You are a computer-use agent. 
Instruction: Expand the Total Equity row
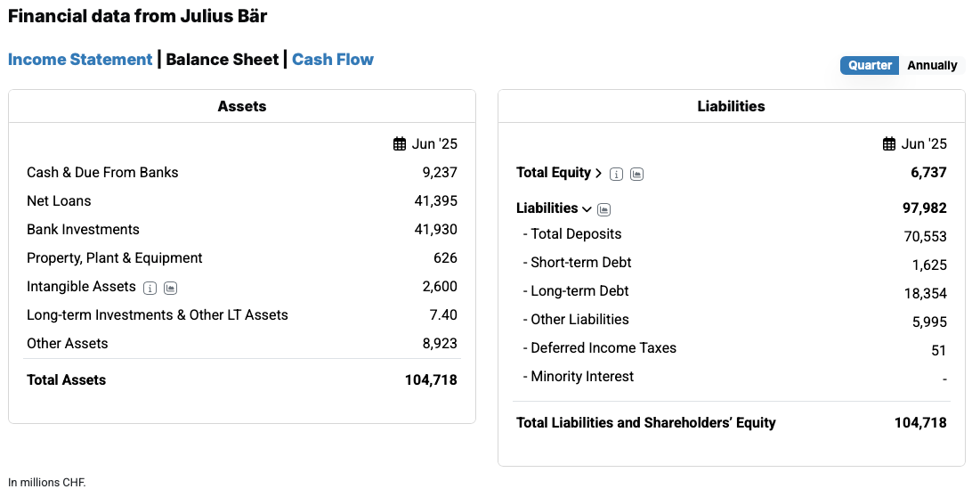point(598,173)
